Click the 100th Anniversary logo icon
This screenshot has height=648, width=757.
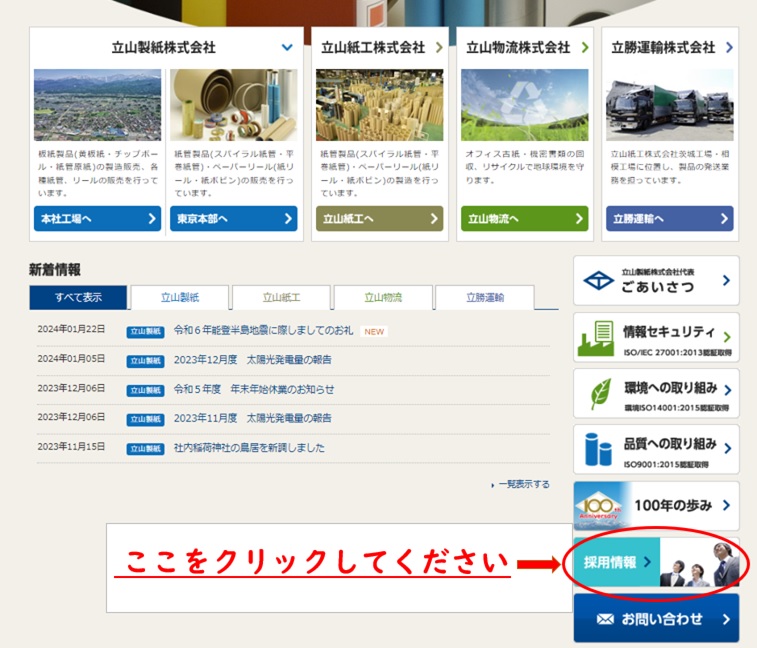(x=600, y=508)
